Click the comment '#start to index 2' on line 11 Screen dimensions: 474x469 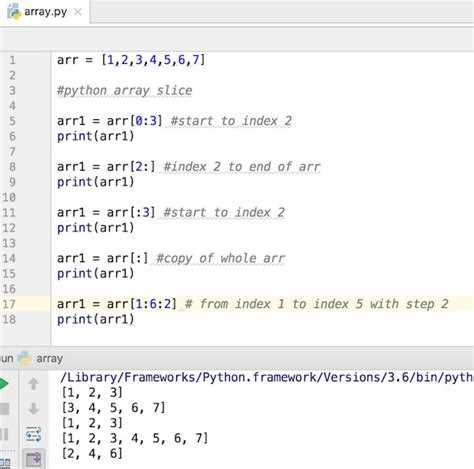coord(224,212)
